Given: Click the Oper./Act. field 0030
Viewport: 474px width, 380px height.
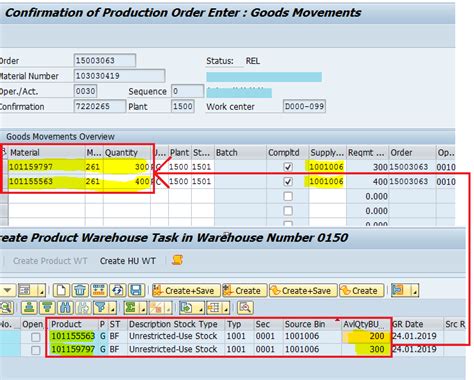Looking at the screenshot, I should 85,91.
